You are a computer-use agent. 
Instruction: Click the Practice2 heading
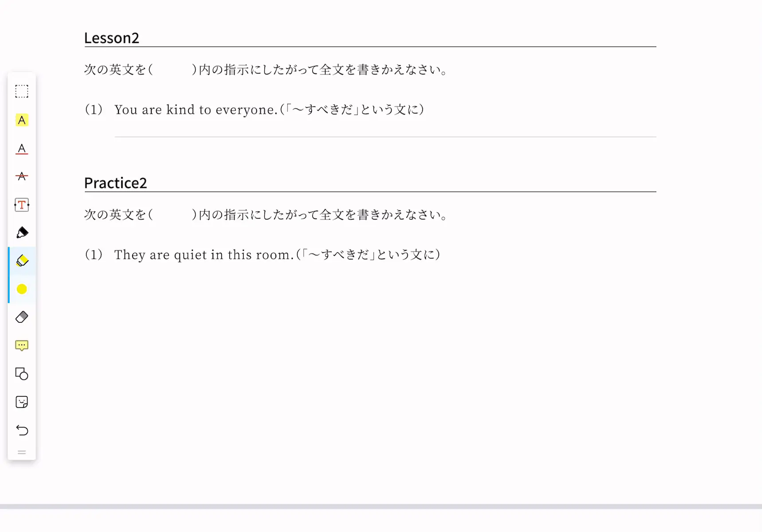coord(115,183)
